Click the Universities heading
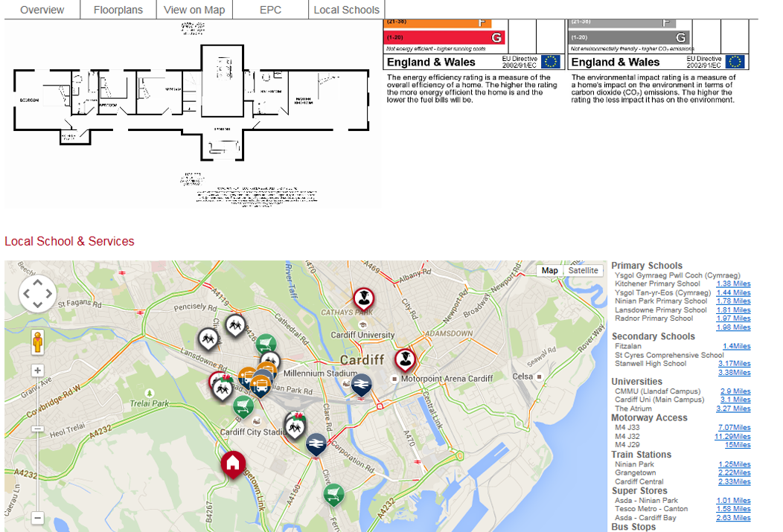Image resolution: width=783 pixels, height=532 pixels. coord(636,382)
